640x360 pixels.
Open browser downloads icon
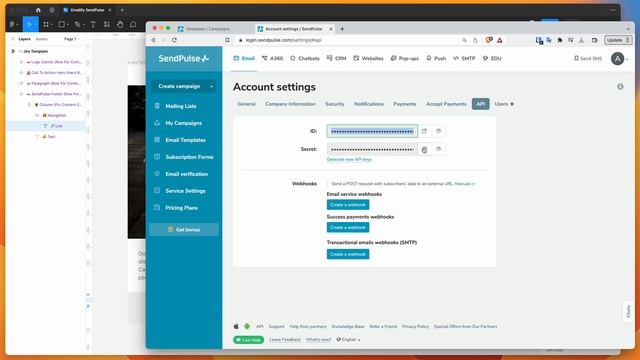click(581, 40)
